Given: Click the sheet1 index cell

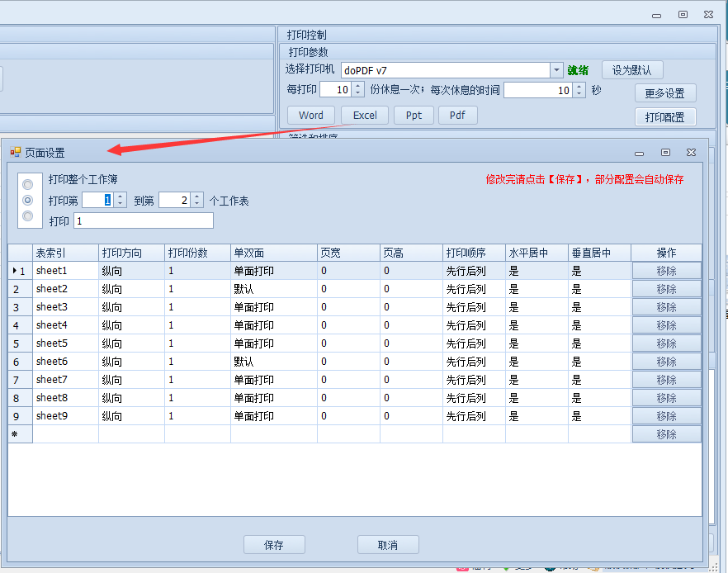Looking at the screenshot, I should (65, 271).
